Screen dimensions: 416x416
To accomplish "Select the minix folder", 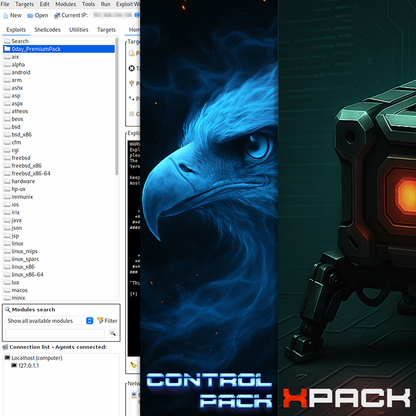I will (18, 298).
